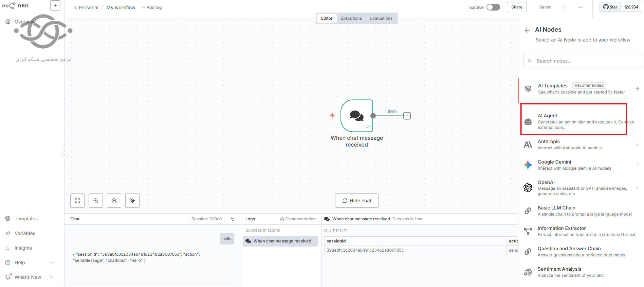Screen dimensions: 644x287
Task: Click the plus create button beside n8n
Action: 55,5
